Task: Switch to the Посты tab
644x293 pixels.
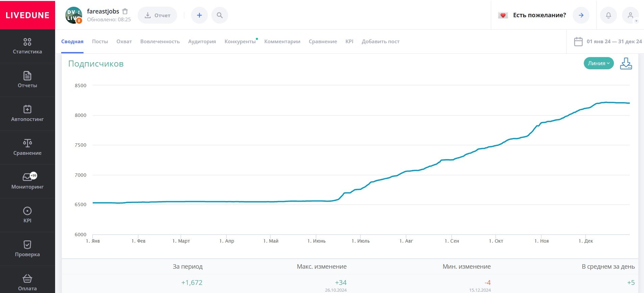Action: [x=100, y=42]
